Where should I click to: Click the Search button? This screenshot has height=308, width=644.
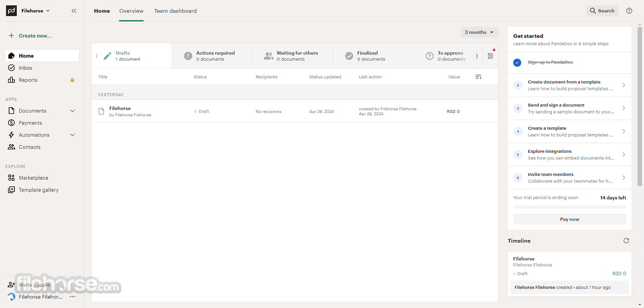click(x=602, y=11)
